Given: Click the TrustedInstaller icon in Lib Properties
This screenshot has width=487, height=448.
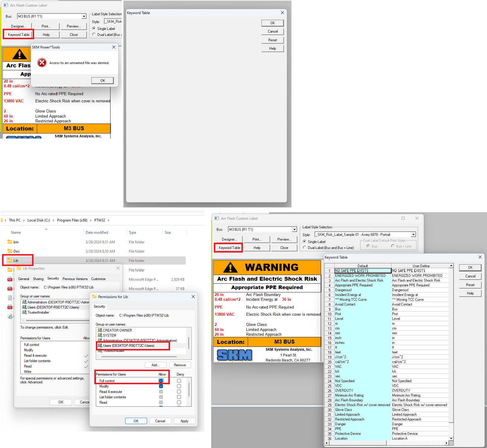Looking at the screenshot, I should (25, 312).
